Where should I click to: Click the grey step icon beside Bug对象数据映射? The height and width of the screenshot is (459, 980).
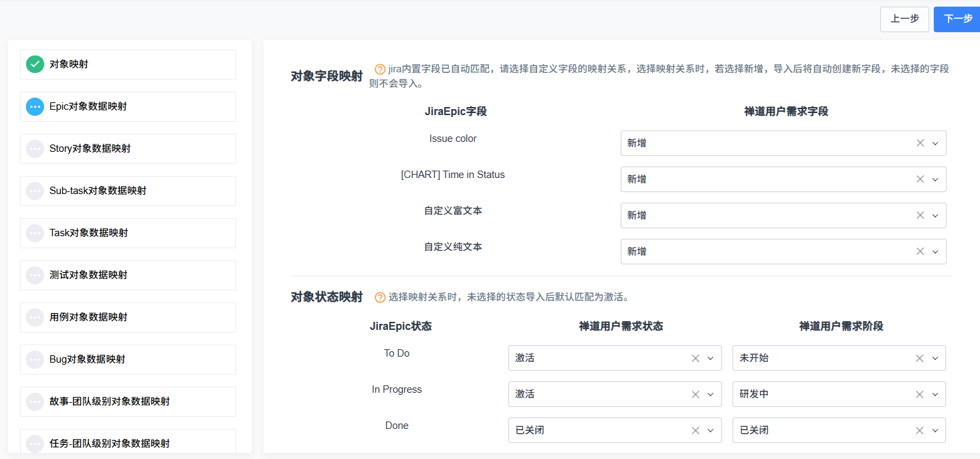coord(35,359)
